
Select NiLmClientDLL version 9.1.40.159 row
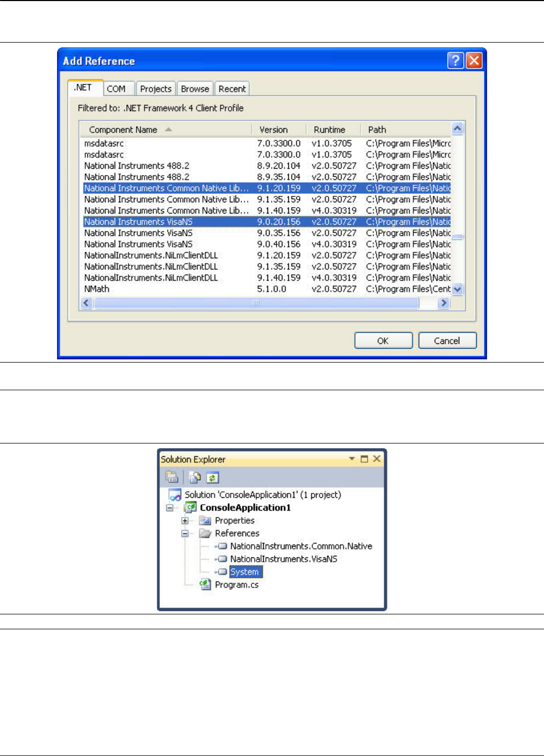coord(267,277)
